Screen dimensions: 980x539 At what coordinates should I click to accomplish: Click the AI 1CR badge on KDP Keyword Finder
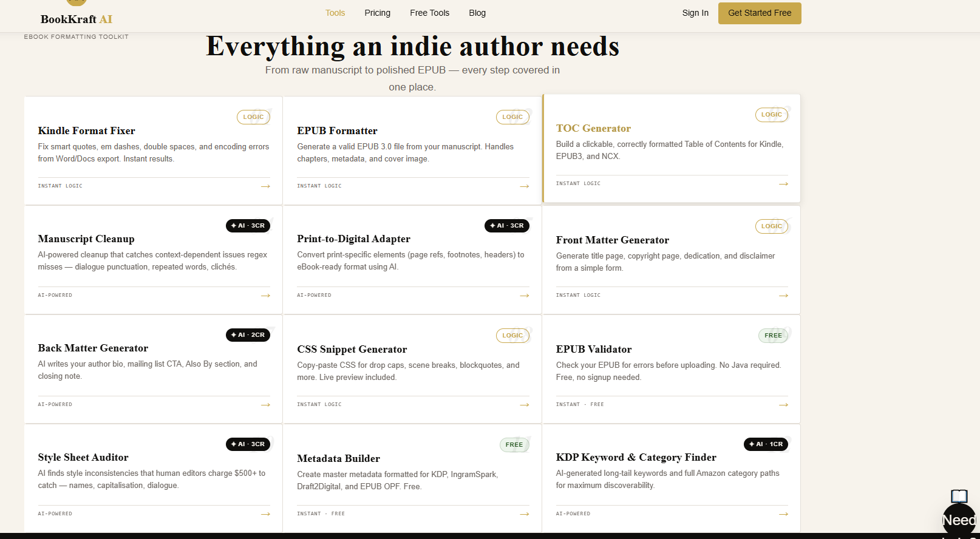point(766,444)
